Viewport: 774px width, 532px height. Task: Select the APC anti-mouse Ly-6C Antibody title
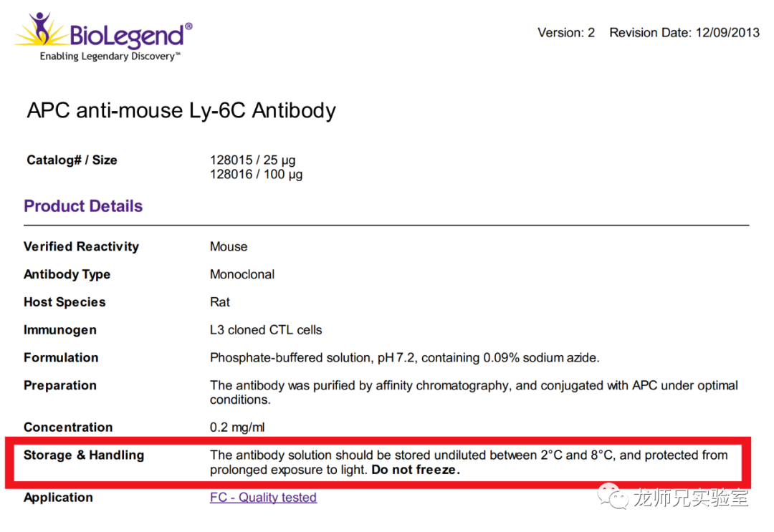(x=181, y=110)
